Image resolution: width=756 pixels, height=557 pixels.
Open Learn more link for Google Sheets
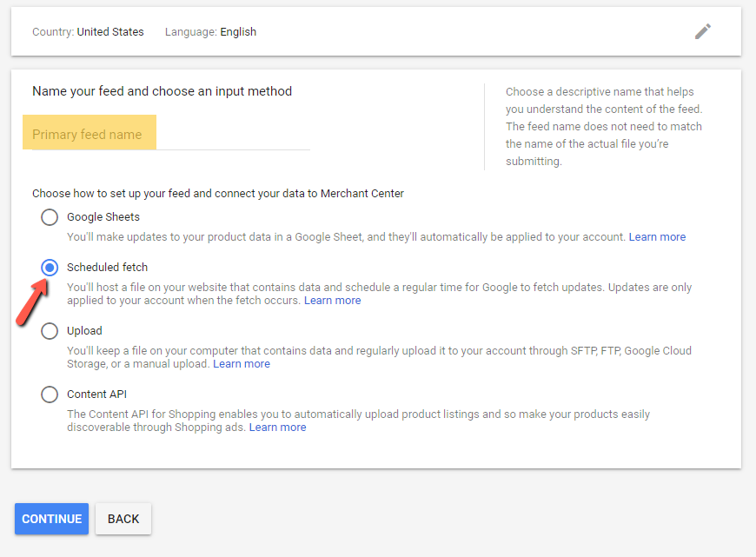coord(657,237)
